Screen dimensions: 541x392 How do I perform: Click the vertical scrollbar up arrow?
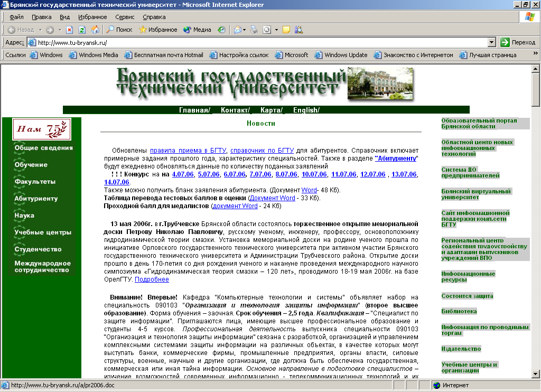pos(536,69)
